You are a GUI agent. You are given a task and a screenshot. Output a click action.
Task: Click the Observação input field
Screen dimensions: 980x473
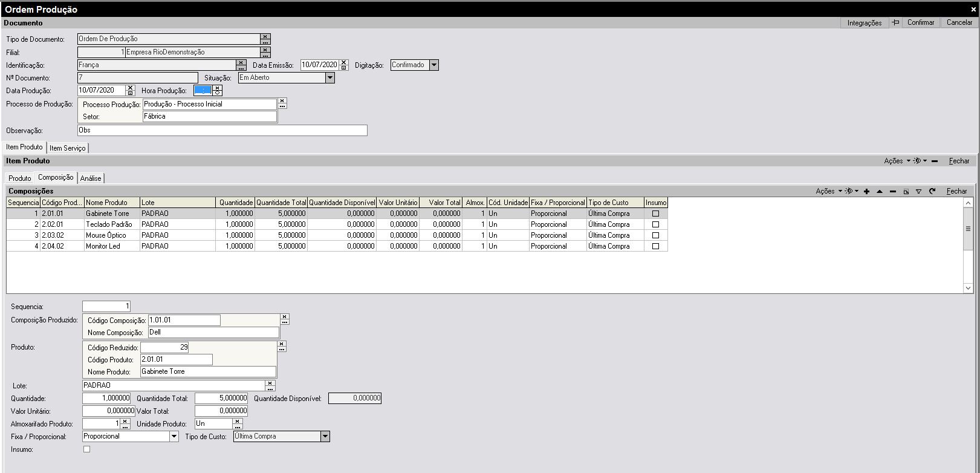click(222, 130)
